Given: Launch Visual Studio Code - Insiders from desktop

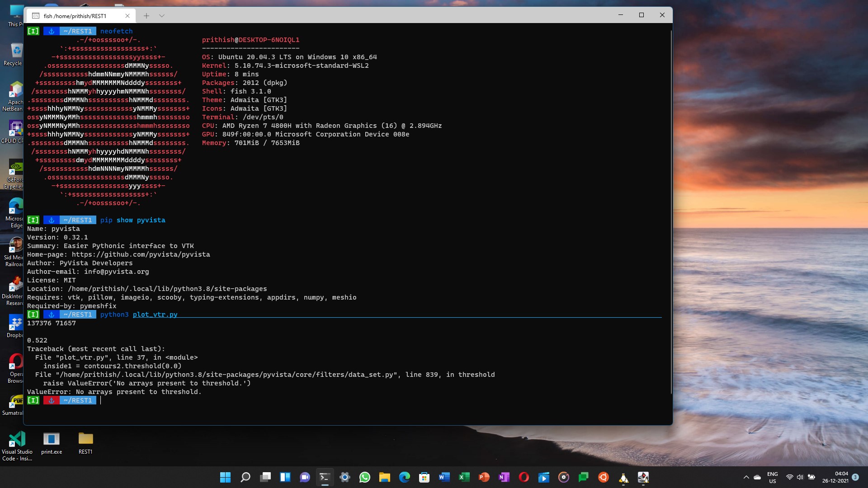Looking at the screenshot, I should point(17,438).
